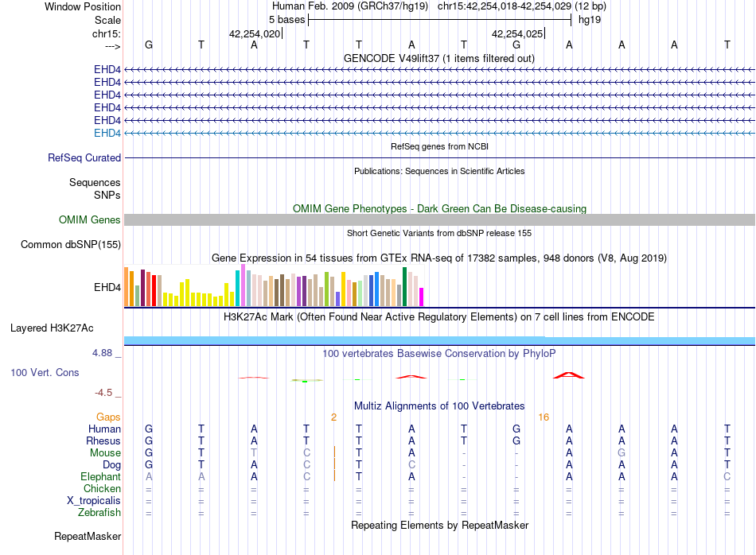
Task: Click the light blue EHD4 transcript label
Action: pyautogui.click(x=107, y=133)
